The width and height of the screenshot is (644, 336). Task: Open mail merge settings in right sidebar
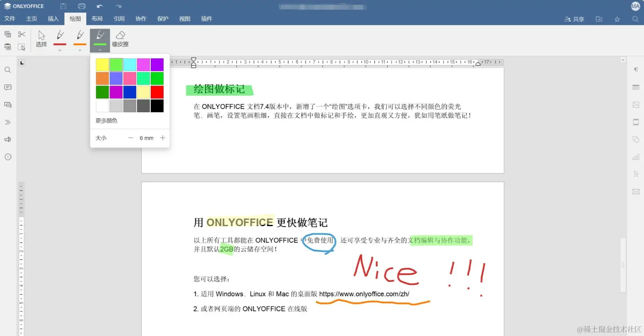point(636,191)
